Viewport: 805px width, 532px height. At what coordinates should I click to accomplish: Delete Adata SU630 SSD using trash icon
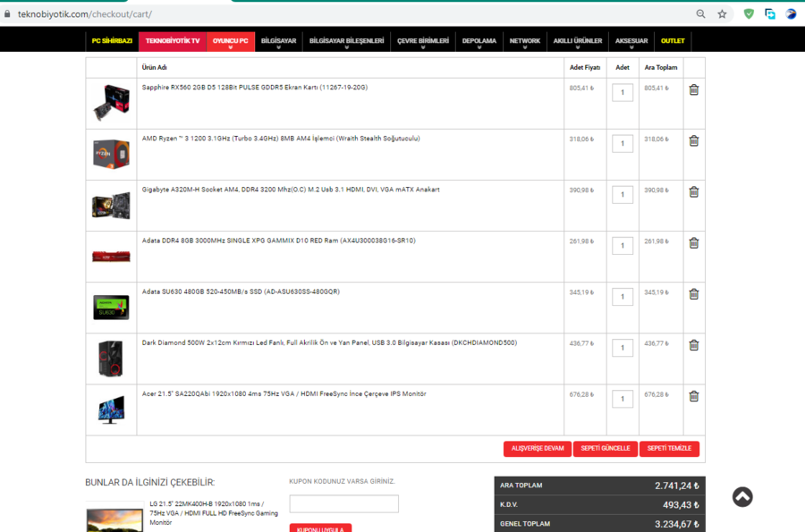693,294
